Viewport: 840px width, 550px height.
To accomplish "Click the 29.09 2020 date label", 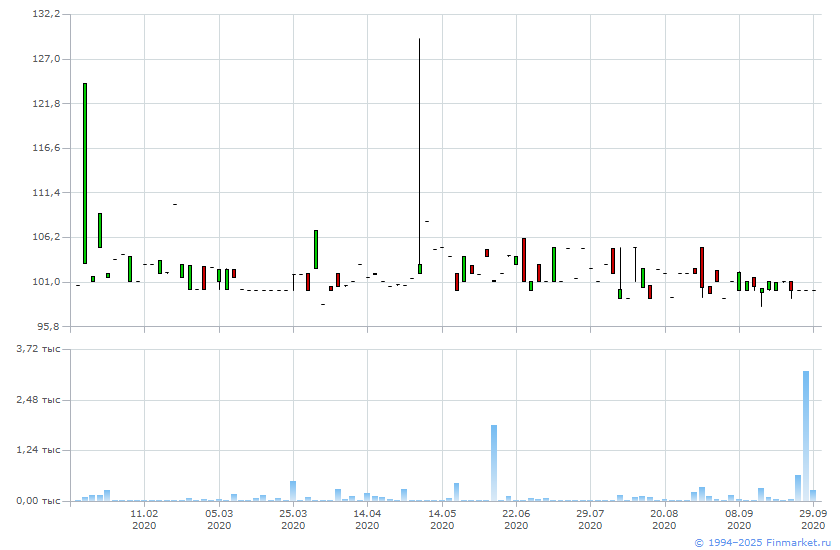I will (x=813, y=519).
